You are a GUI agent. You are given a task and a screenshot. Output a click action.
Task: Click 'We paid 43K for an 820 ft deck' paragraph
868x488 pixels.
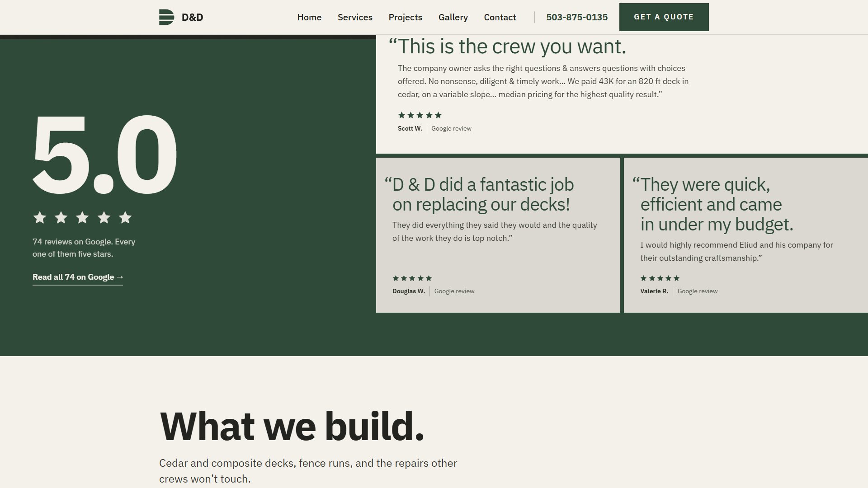tap(543, 81)
